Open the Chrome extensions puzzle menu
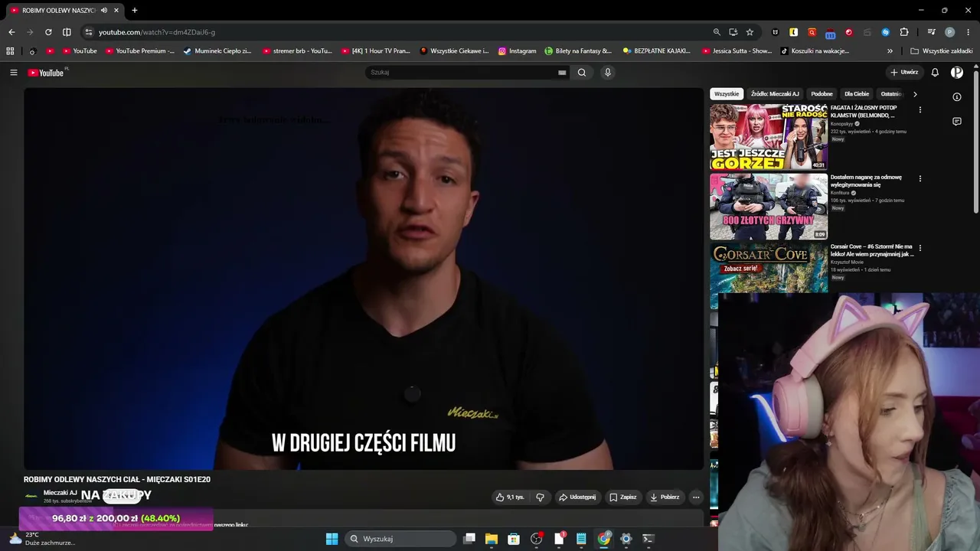The height and width of the screenshot is (551, 980). pyautogui.click(x=904, y=32)
